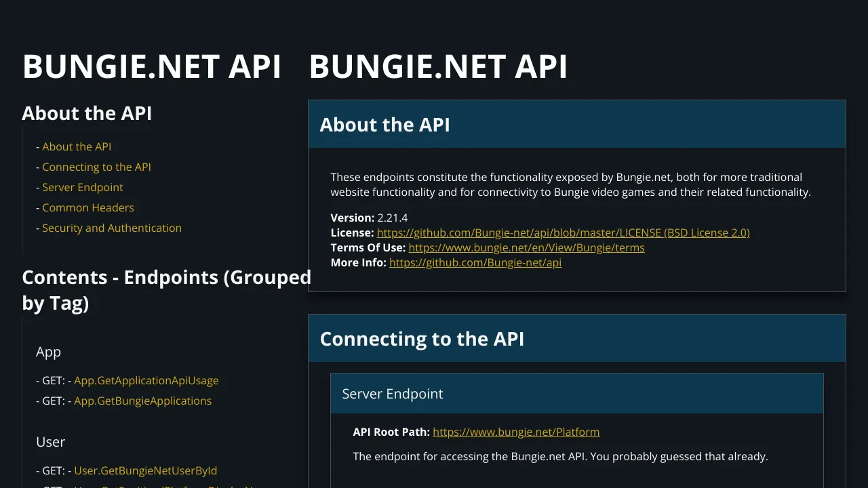Open App.GetApplicationApiUsage endpoint link
868x488 pixels.
tap(146, 380)
